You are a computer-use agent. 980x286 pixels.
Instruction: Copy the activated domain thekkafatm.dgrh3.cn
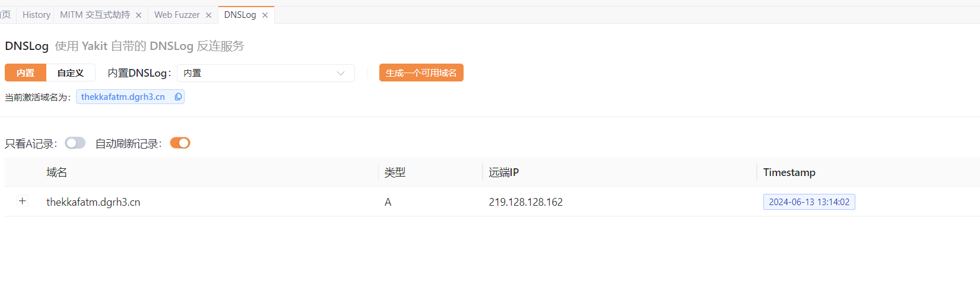pos(178,97)
